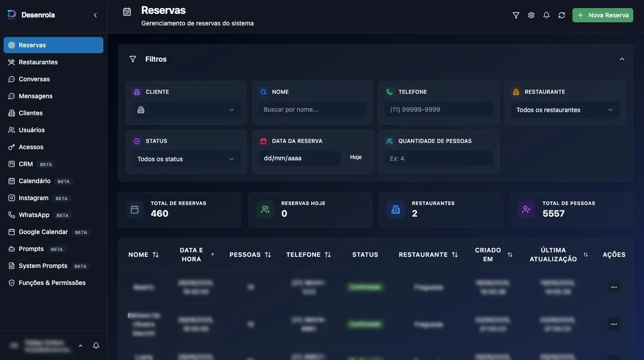Click the Desenrola logo icon
644x360 pixels.
coord(12,15)
